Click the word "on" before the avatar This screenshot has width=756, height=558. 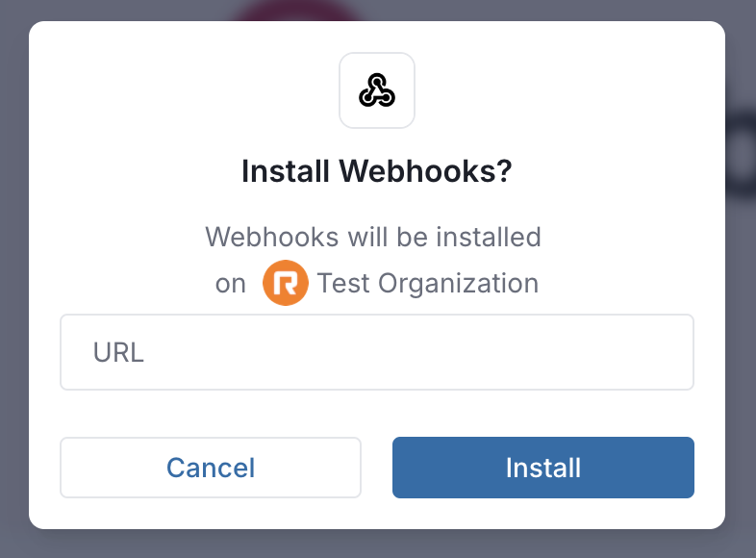point(231,284)
